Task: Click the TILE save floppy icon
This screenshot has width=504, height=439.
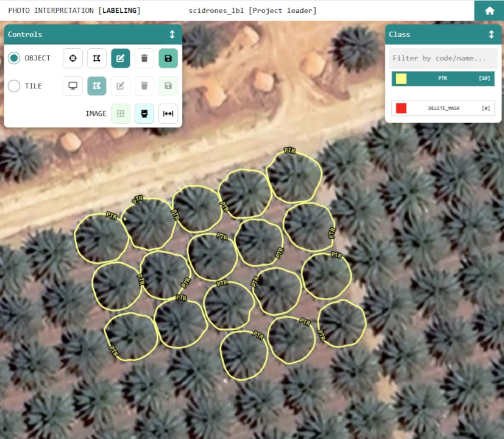Action: 168,86
